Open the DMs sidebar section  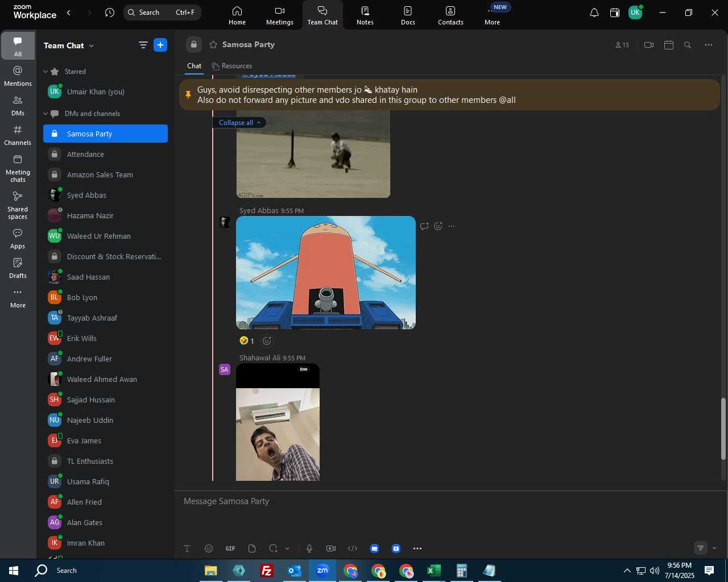(18, 106)
